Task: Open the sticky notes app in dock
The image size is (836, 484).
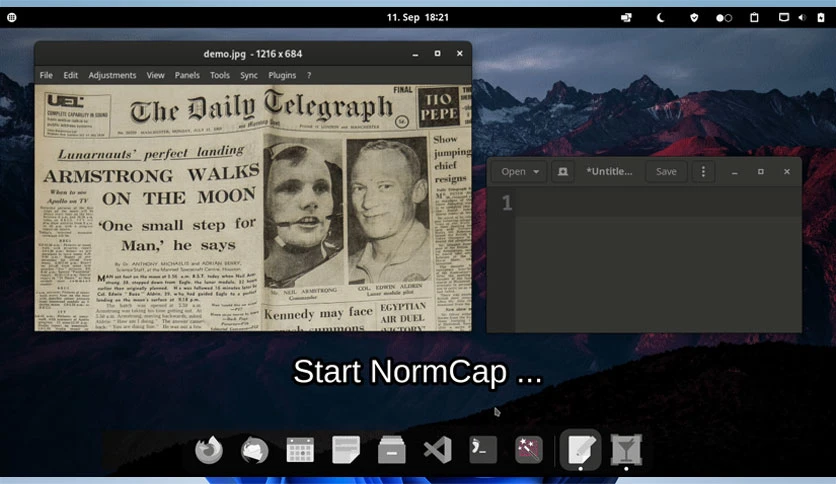Action: click(346, 450)
